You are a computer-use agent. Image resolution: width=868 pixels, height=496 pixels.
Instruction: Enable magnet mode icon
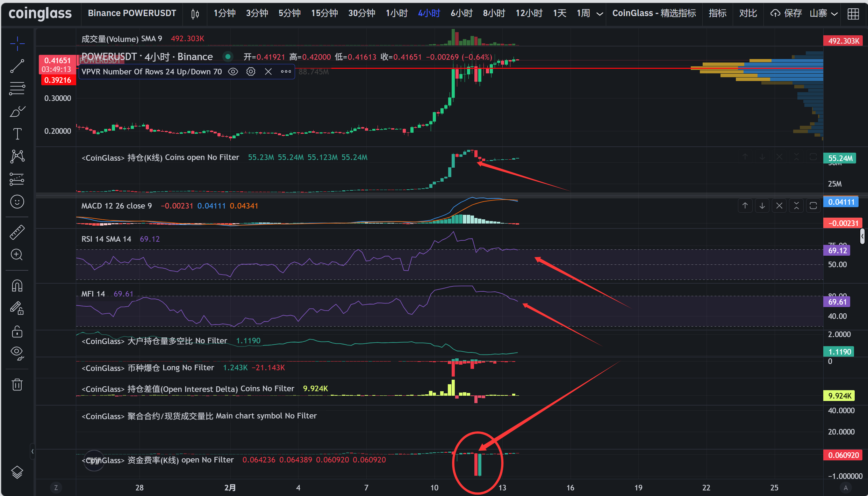(x=17, y=286)
